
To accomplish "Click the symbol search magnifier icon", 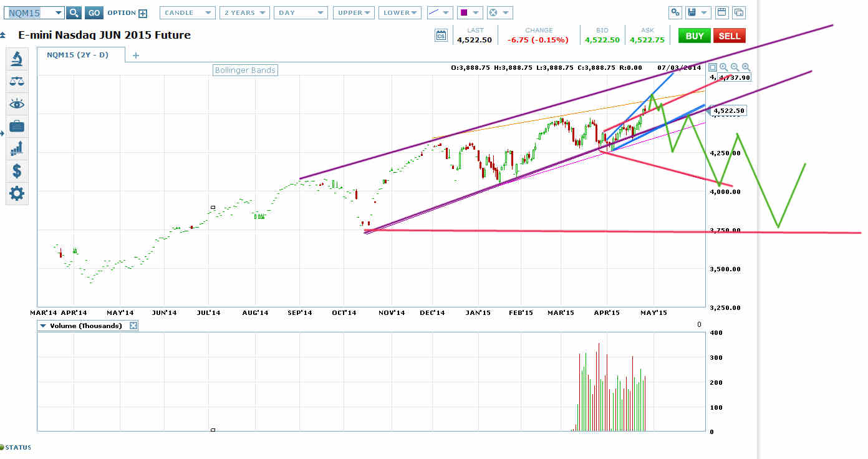I will tap(74, 12).
